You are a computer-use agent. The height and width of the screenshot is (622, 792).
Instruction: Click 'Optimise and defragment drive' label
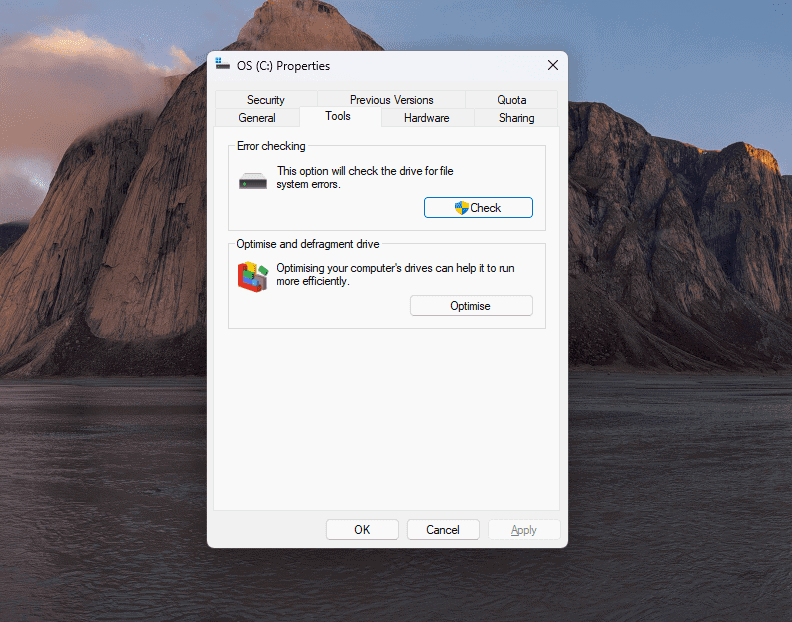pyautogui.click(x=308, y=244)
